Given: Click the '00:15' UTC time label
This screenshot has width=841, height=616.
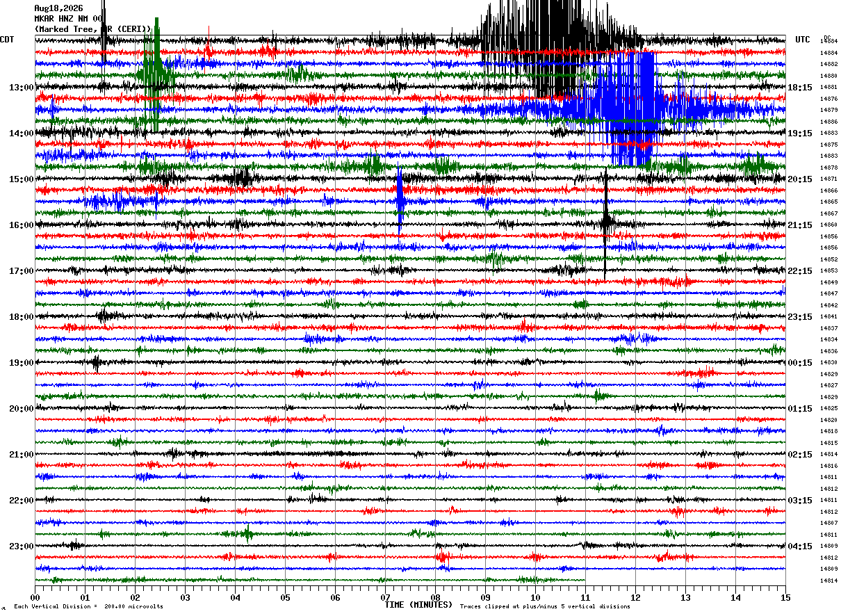Looking at the screenshot, I should (x=800, y=363).
